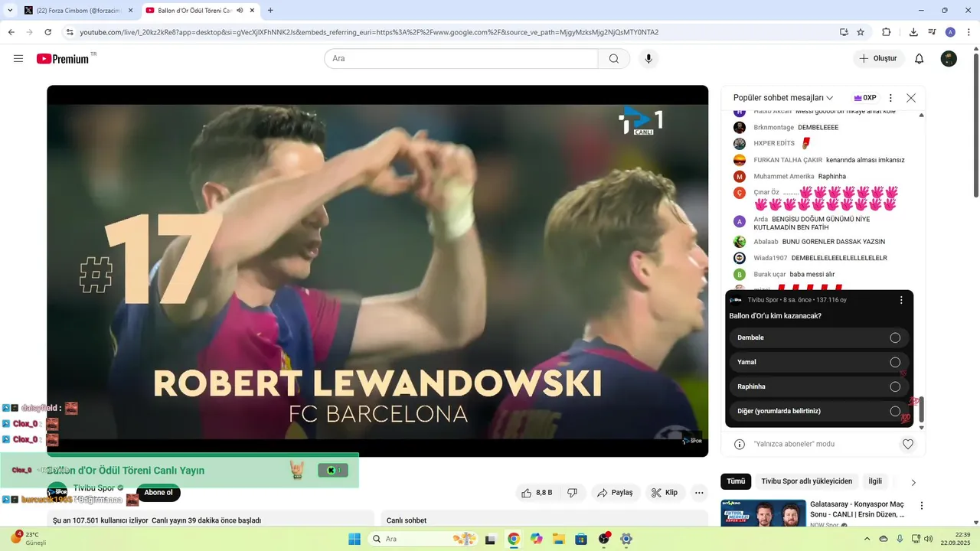Screen dimensions: 980x551
Task: Open Microsoft Store from taskbar
Action: pyautogui.click(x=581, y=539)
